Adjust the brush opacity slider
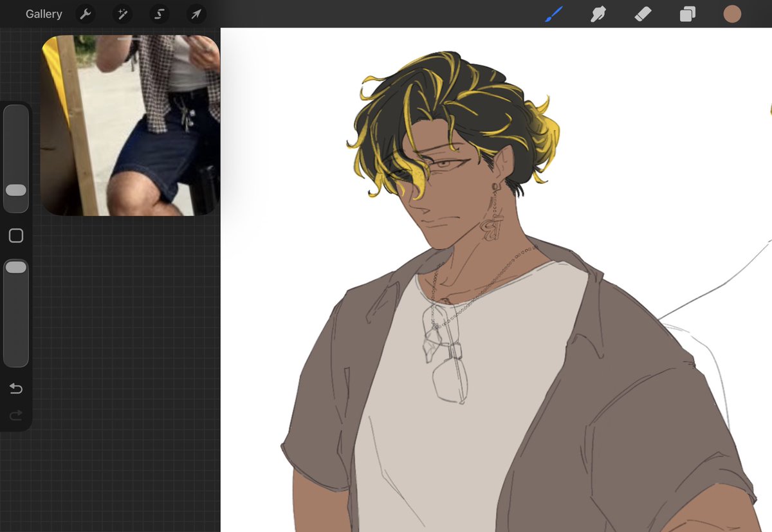 [x=16, y=313]
